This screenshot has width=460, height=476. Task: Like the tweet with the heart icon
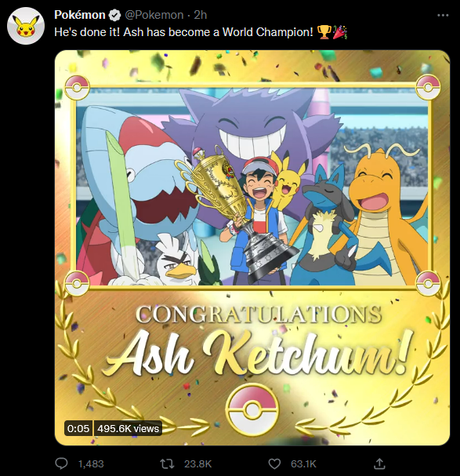274,463
